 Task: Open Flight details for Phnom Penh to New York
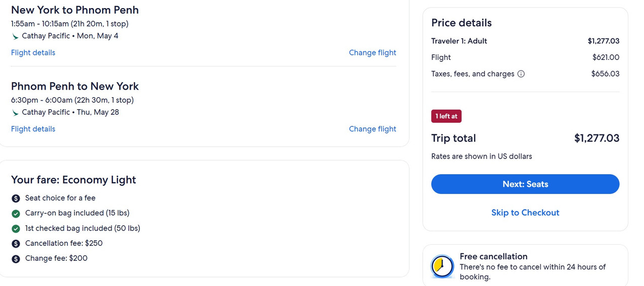pos(33,129)
